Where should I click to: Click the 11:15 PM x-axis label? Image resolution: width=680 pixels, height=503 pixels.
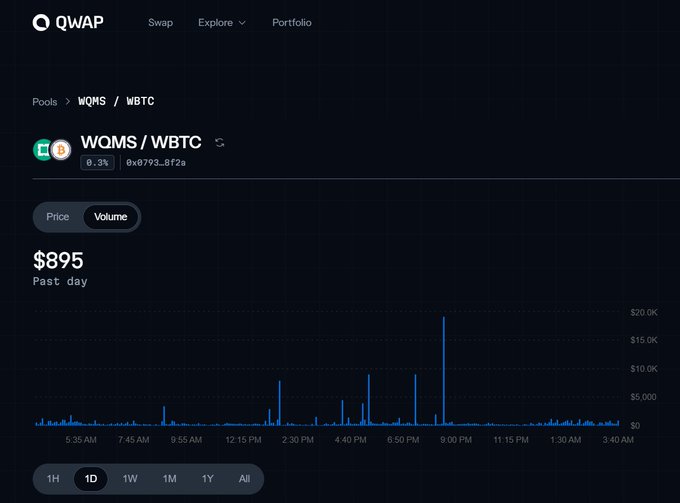tap(511, 440)
